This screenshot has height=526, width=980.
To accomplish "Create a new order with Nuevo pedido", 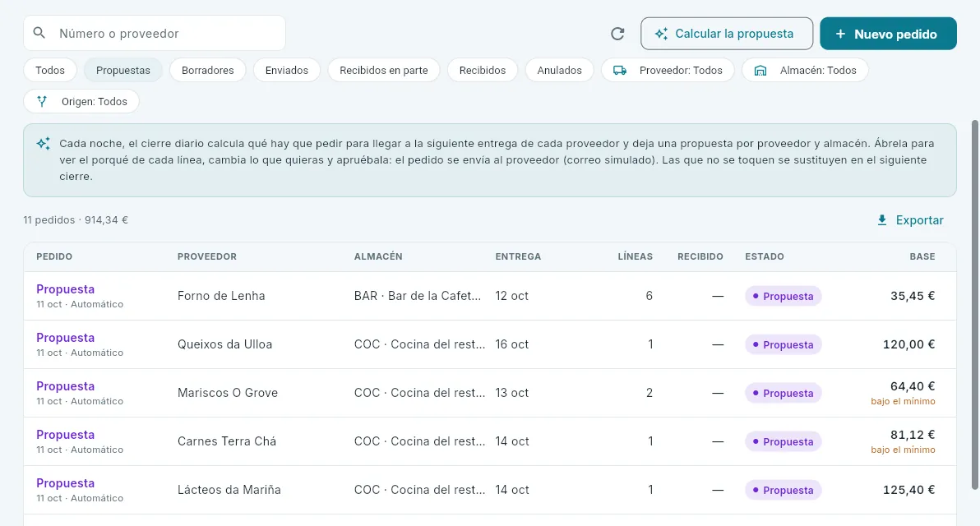I will coord(888,34).
